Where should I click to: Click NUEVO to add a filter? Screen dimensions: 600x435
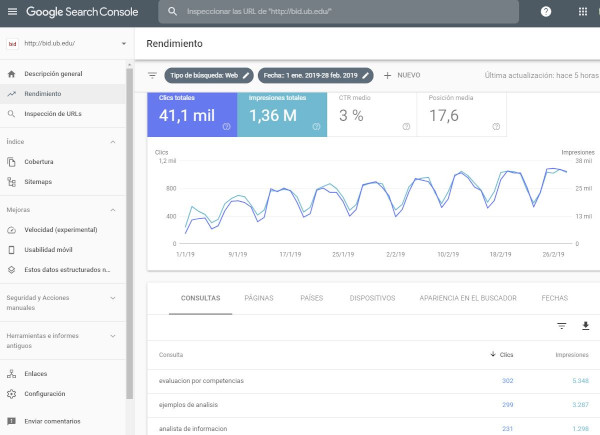(402, 75)
